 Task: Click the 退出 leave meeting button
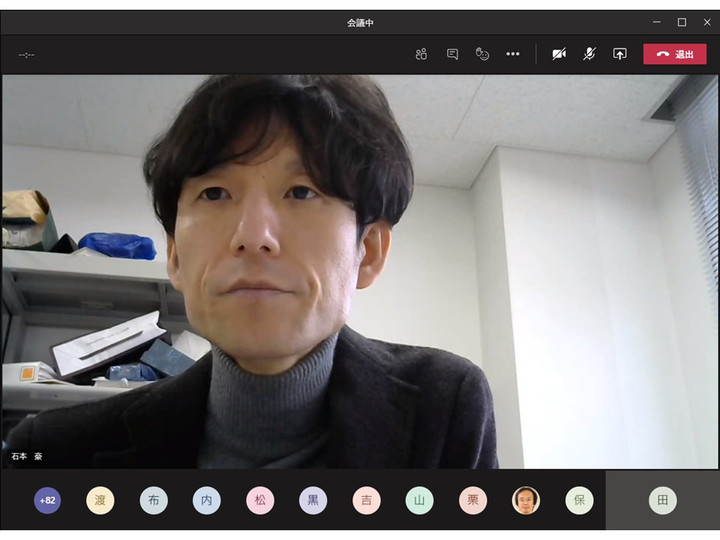[x=674, y=54]
